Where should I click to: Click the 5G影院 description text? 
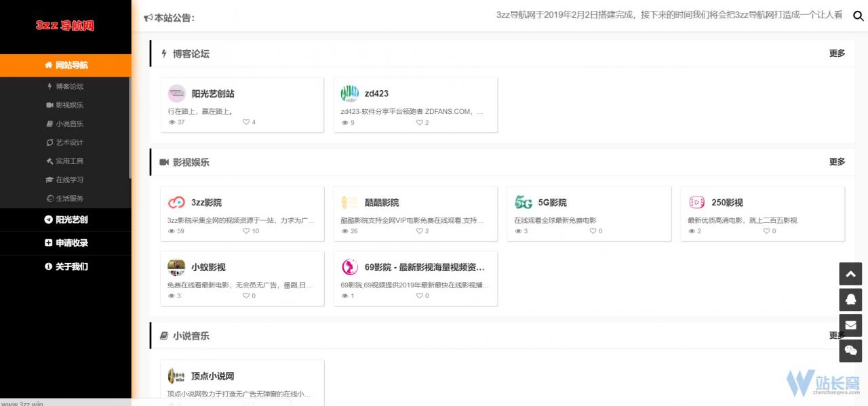point(555,220)
